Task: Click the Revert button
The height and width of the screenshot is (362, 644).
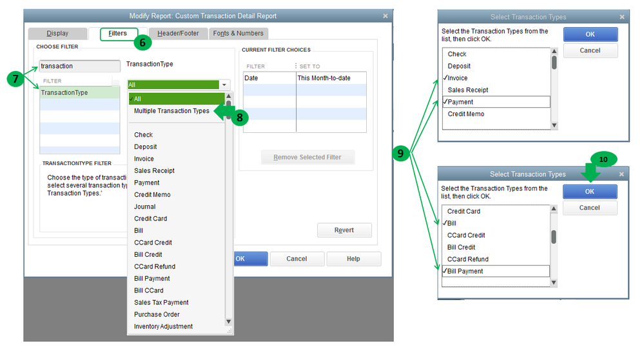Action: 344,230
